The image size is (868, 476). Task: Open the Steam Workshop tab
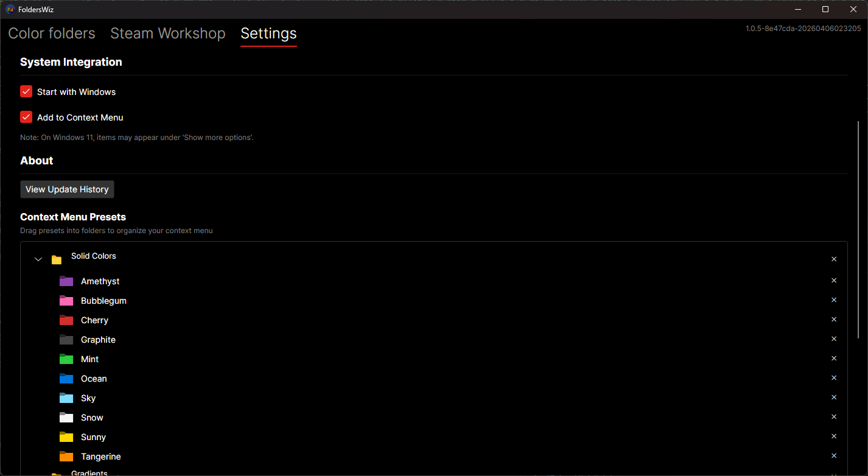pyautogui.click(x=167, y=33)
